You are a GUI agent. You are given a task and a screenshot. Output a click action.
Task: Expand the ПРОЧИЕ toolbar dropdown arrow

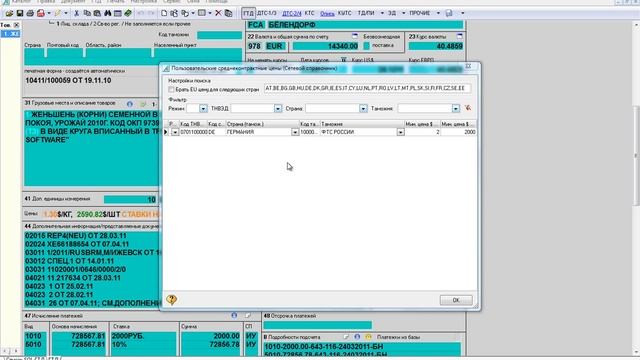coord(438,13)
